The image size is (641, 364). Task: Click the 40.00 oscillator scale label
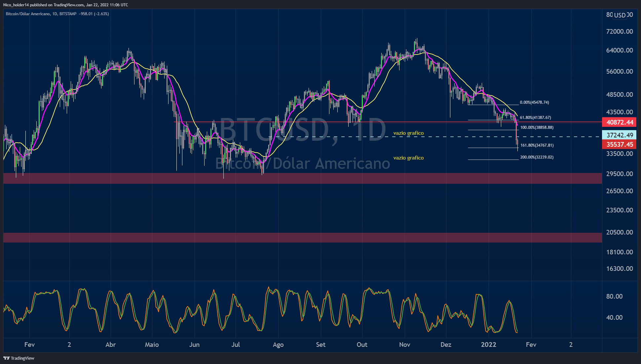[x=614, y=317]
